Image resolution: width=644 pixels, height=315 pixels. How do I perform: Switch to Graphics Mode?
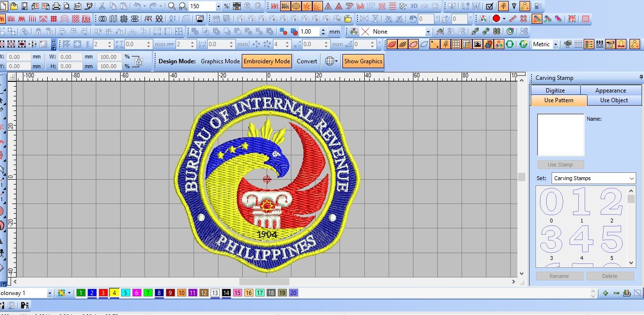(220, 61)
